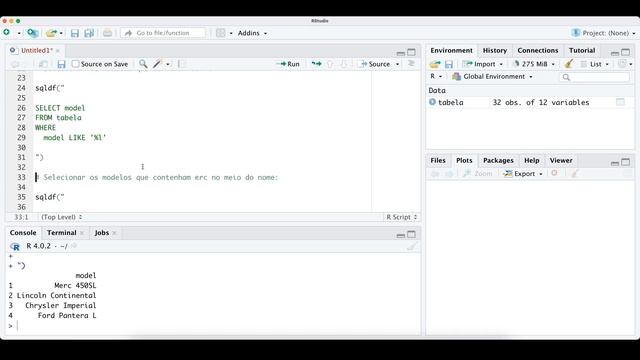Open the Tutorial tab
This screenshot has height=360, width=640.
[x=582, y=50]
